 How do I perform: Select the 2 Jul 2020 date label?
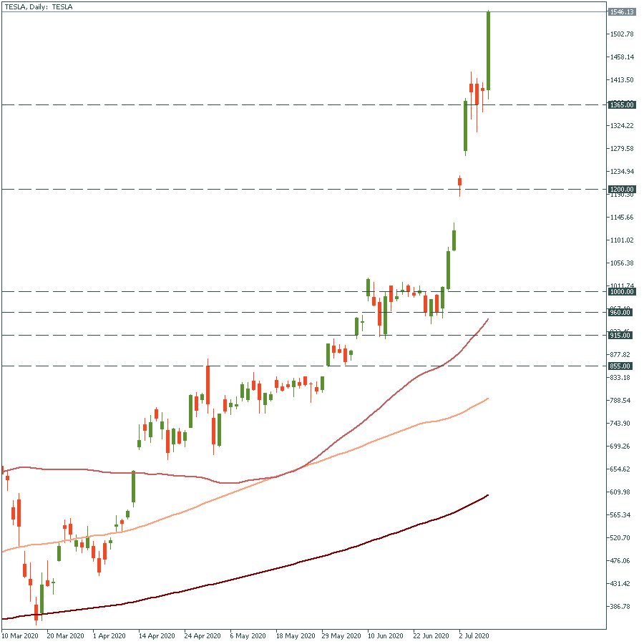(472, 635)
